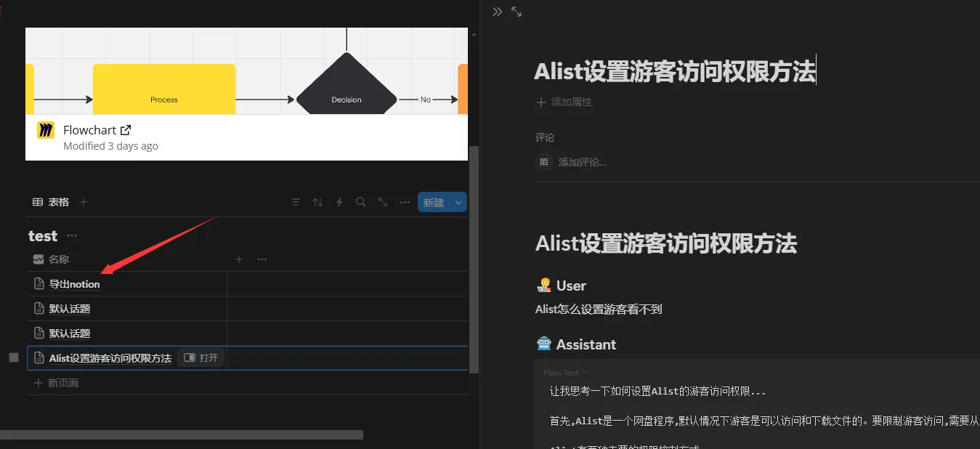Click the vertical scrollbar of left pane
980x449 pixels.
pyautogui.click(x=474, y=259)
